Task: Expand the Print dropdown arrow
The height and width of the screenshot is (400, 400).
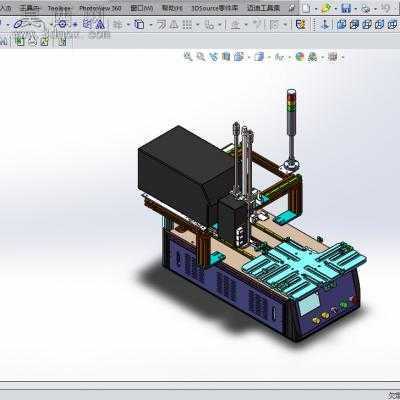Action: tap(375, 9)
